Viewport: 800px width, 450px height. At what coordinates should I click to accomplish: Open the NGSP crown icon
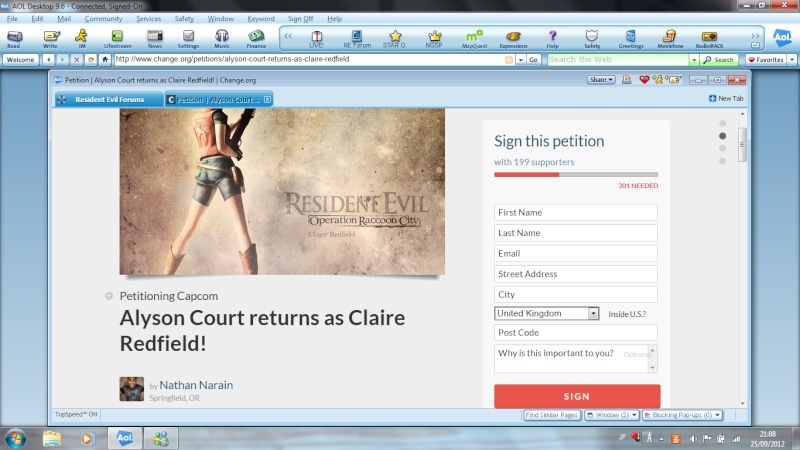coord(434,38)
